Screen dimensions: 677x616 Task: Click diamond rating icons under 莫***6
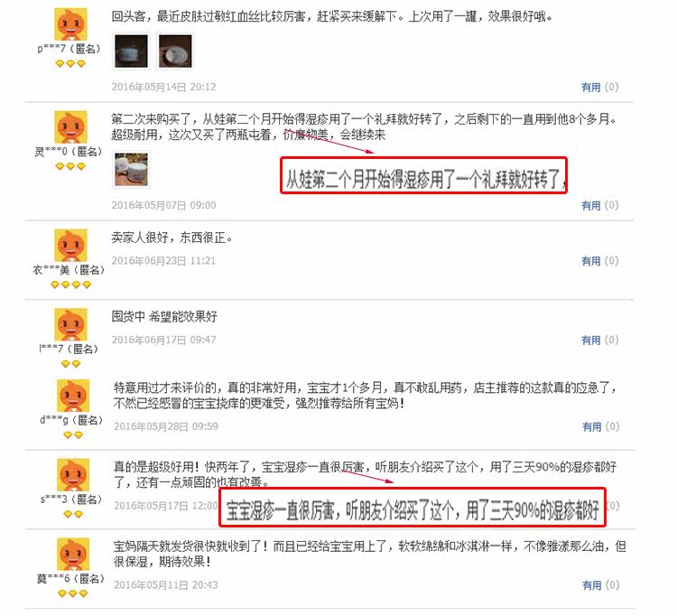pyautogui.click(x=72, y=593)
